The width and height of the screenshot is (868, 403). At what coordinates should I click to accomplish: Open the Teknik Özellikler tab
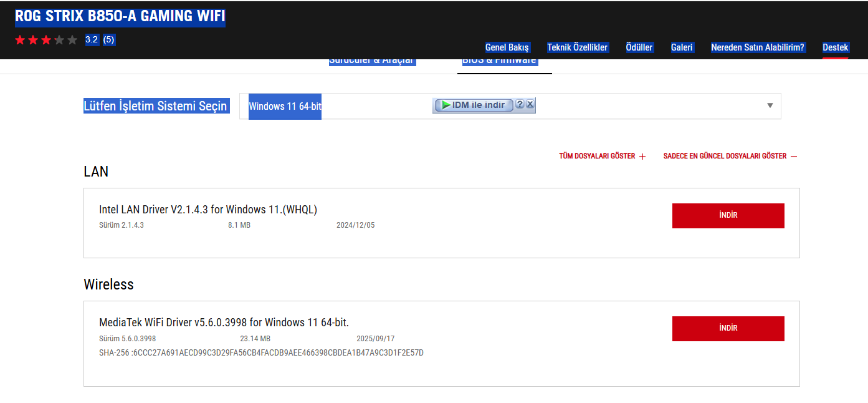(577, 47)
